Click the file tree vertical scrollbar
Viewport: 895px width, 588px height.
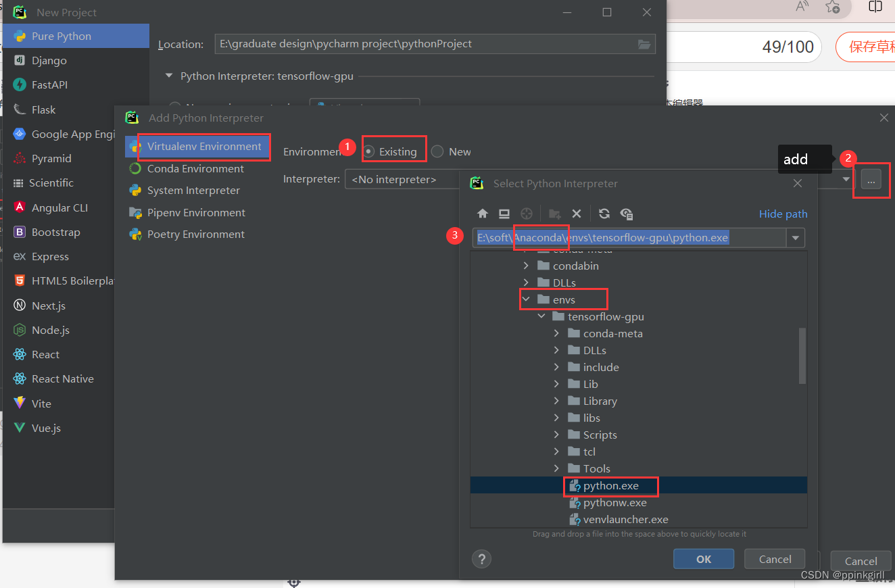(802, 356)
